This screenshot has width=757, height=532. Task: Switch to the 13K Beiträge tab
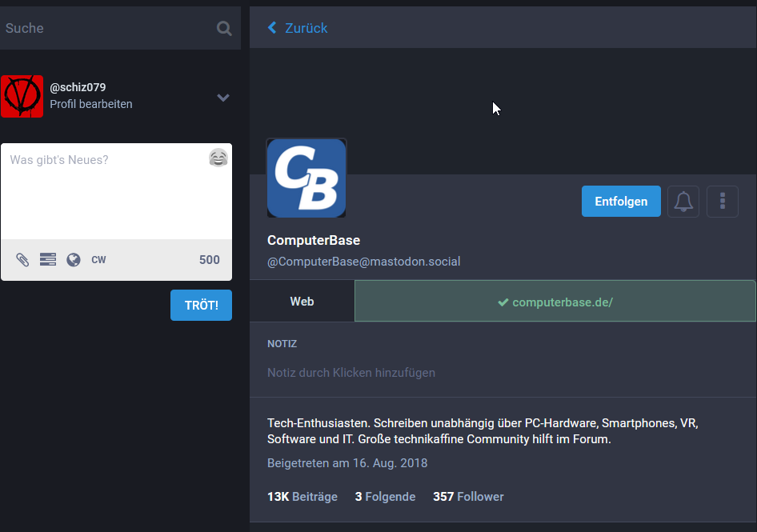[x=302, y=496]
